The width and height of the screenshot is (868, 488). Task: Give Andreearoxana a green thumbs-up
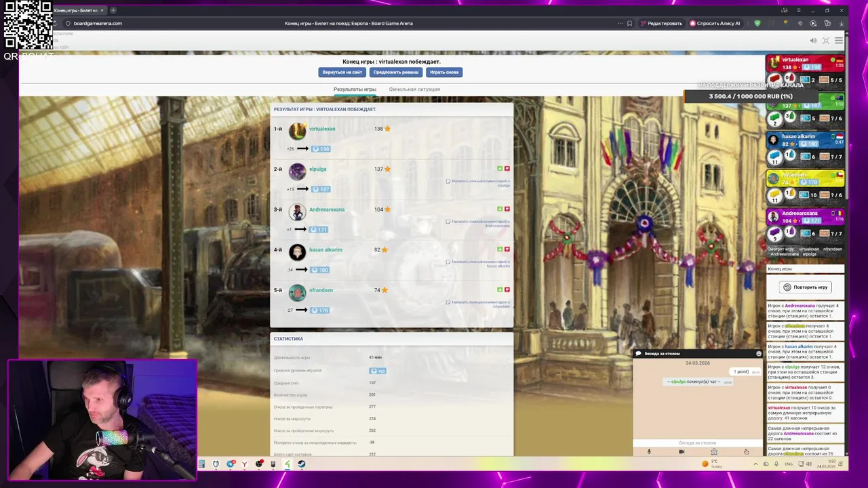pos(500,209)
